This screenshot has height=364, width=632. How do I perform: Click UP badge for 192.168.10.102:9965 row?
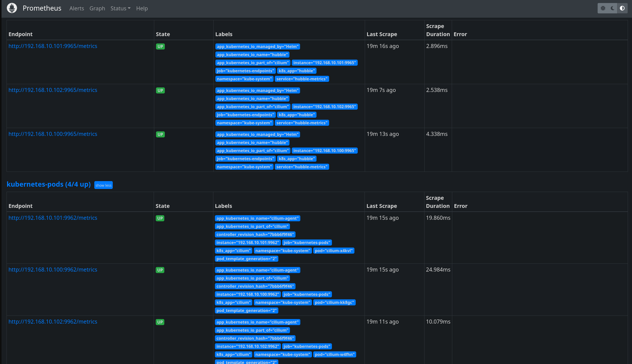tap(160, 90)
